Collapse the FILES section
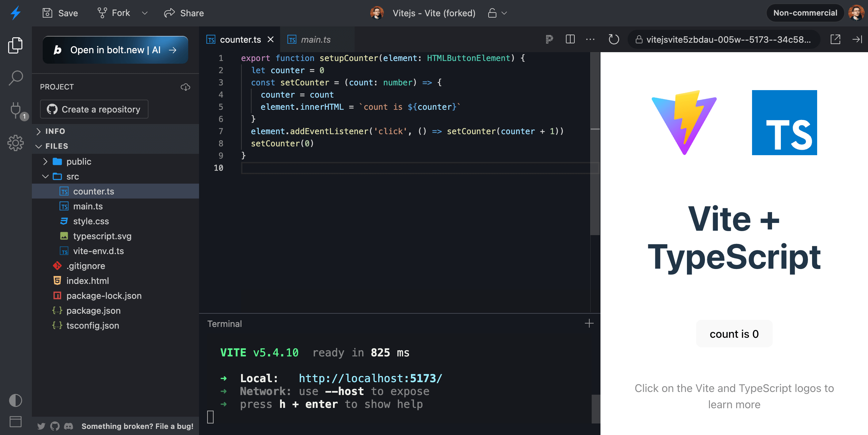Screen dimensions: 868x435 (x=115, y=146)
